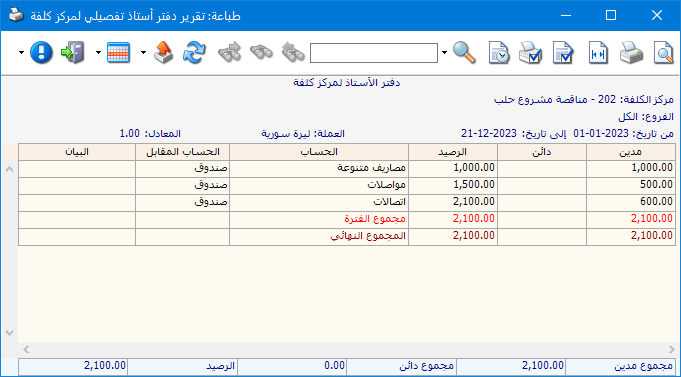Click the magnifying glass search icon
This screenshot has width=681, height=377.
tap(464, 53)
